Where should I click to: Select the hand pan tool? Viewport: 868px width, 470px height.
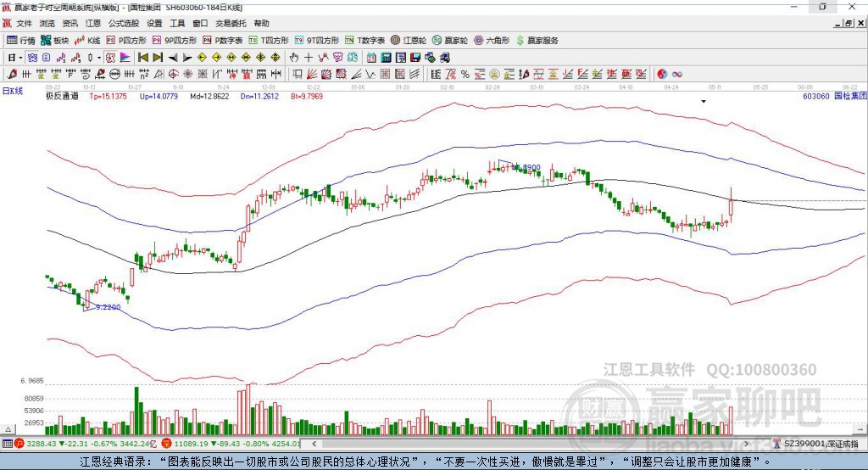point(294,58)
